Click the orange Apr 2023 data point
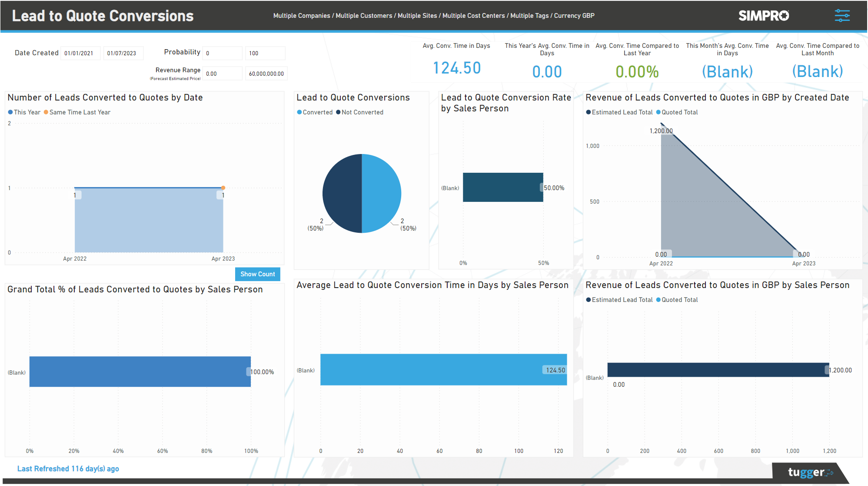This screenshot has height=486, width=868. (x=223, y=188)
